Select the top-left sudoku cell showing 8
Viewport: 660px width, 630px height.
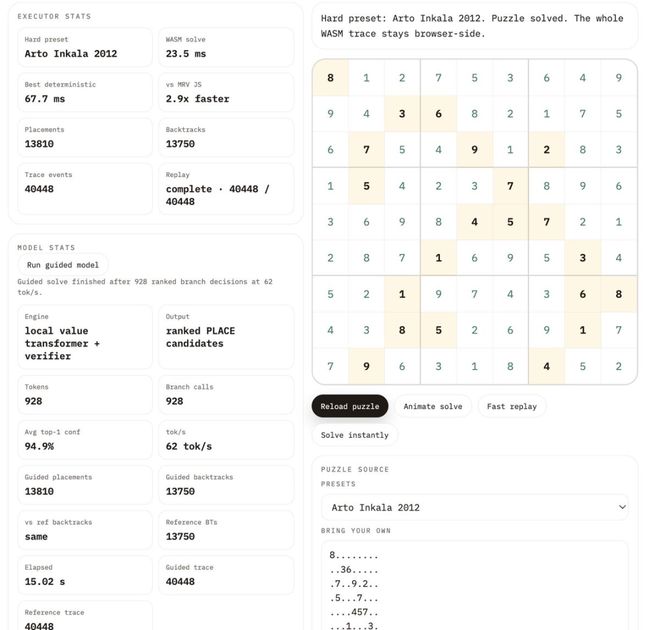330,78
